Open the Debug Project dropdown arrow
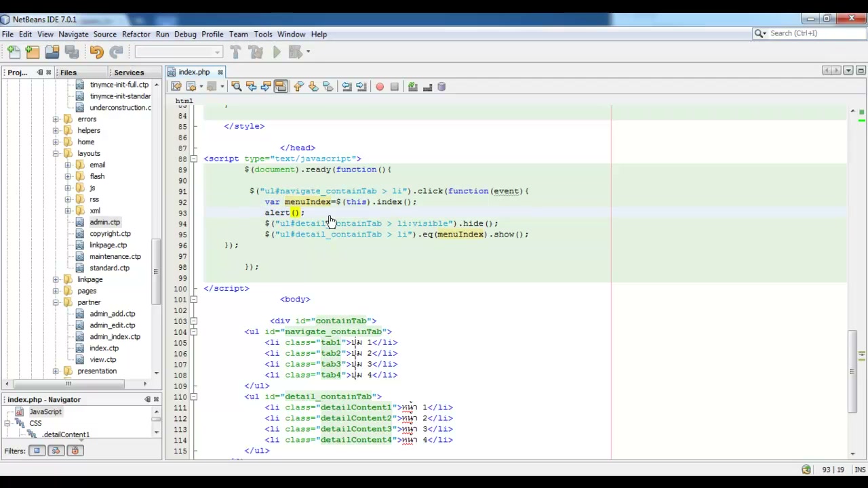 coord(308,52)
